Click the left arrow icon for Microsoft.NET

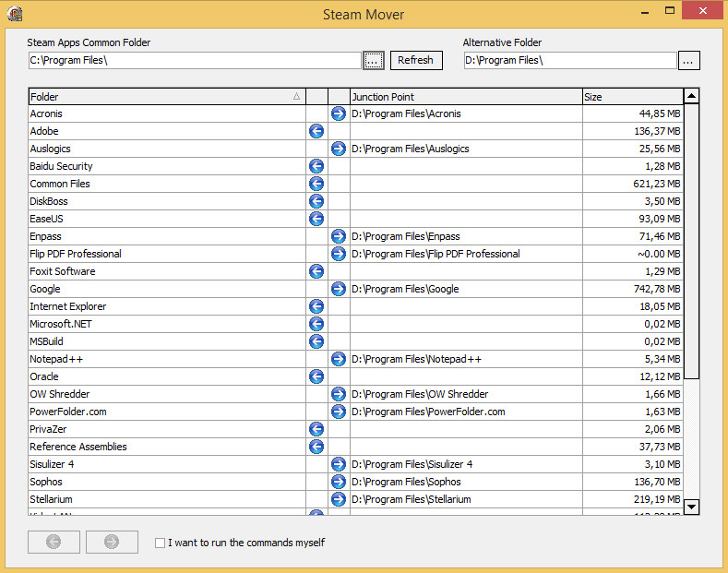316,324
